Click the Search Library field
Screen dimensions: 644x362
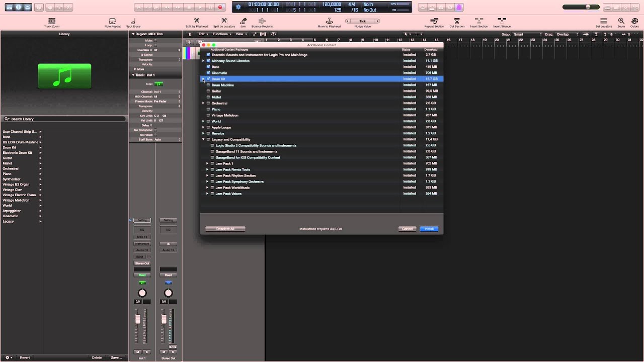(x=64, y=119)
